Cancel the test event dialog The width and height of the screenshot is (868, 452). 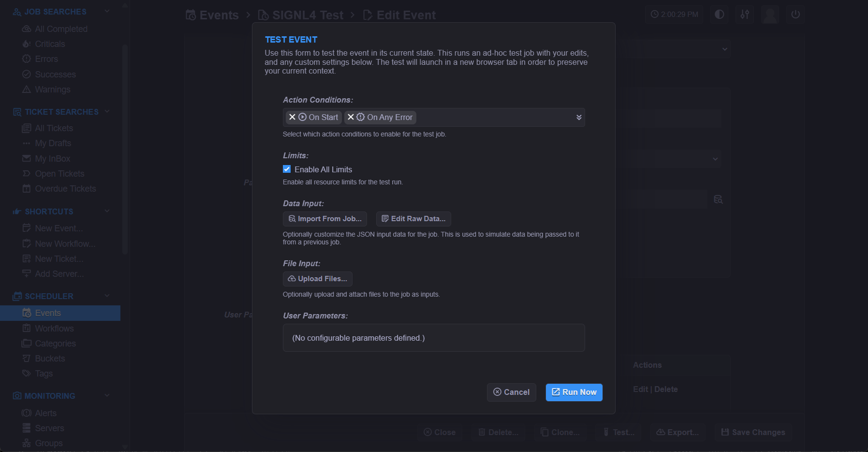coord(512,392)
